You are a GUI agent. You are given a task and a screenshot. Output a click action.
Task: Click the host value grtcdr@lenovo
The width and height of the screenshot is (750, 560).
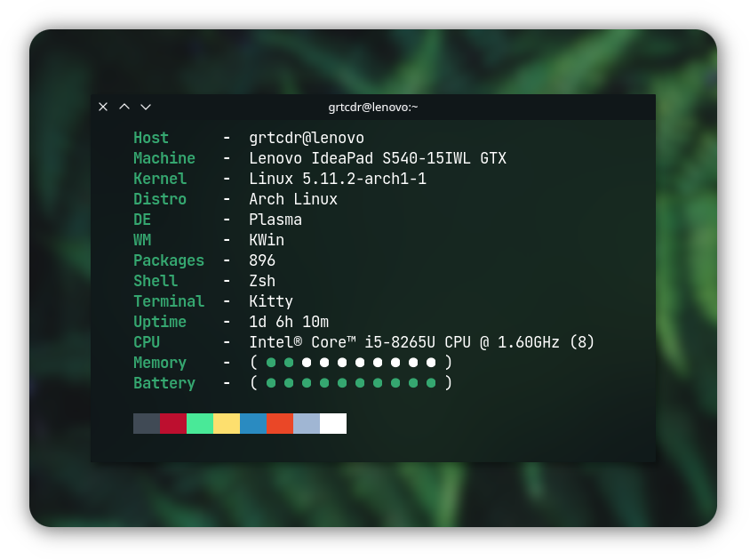point(307,138)
